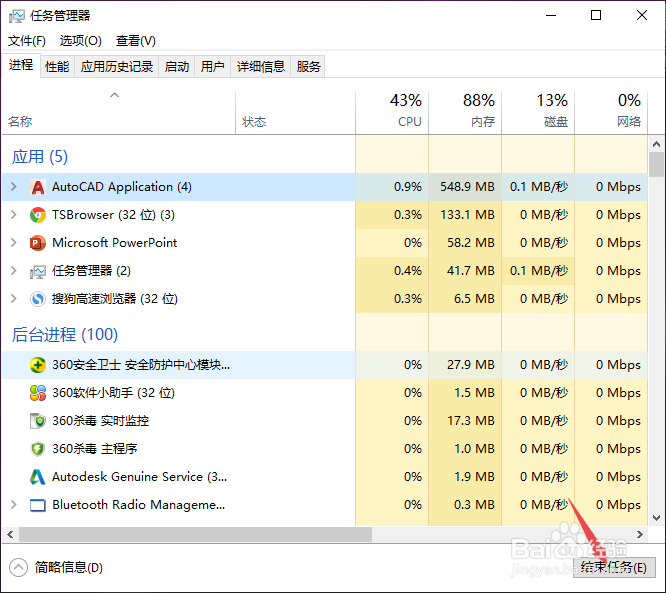Viewport: 666px width, 593px height.
Task: Click the 360软件小助手 icon
Action: tap(38, 393)
